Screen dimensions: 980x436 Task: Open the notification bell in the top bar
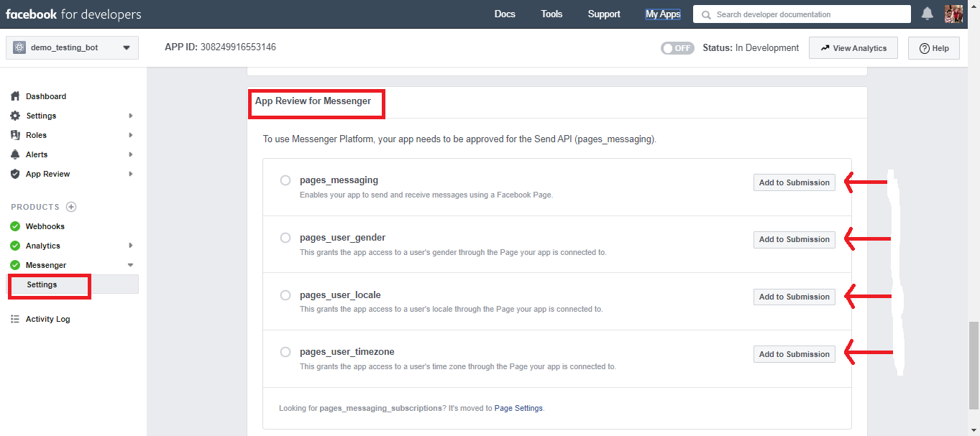pyautogui.click(x=927, y=13)
